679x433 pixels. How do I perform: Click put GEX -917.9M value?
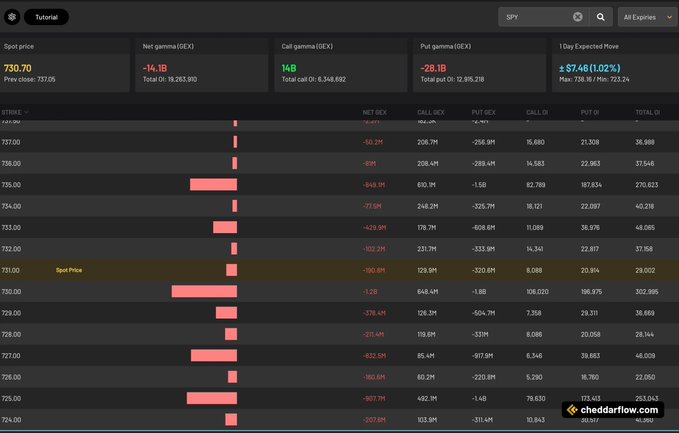coord(483,356)
